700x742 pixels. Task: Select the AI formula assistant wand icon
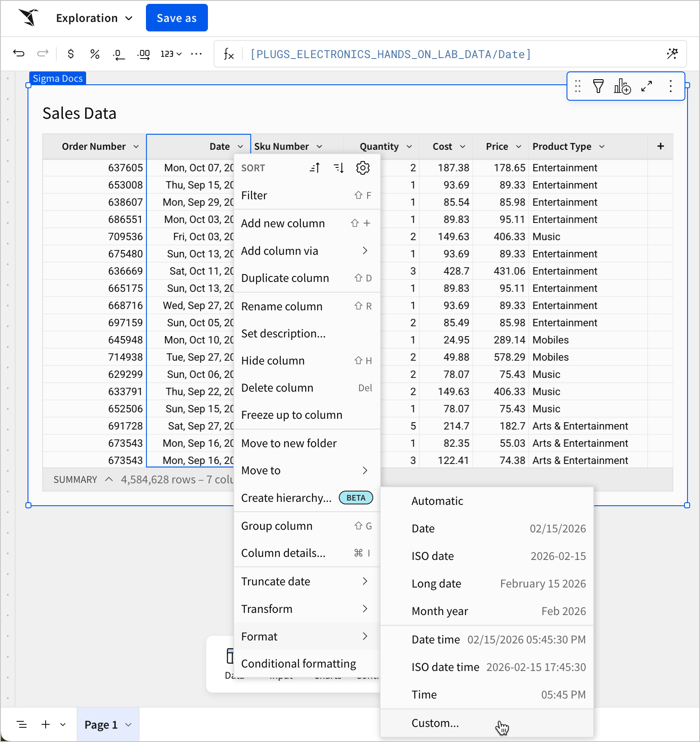[672, 54]
